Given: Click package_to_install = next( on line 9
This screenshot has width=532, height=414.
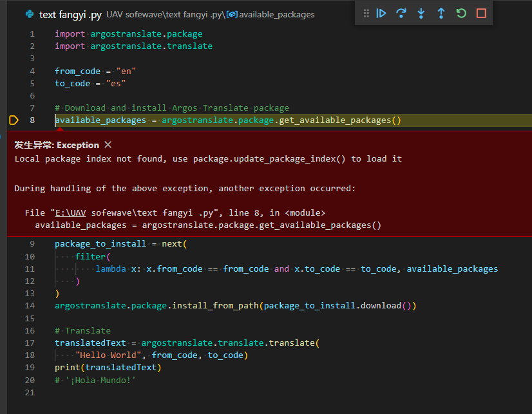Looking at the screenshot, I should point(121,244).
